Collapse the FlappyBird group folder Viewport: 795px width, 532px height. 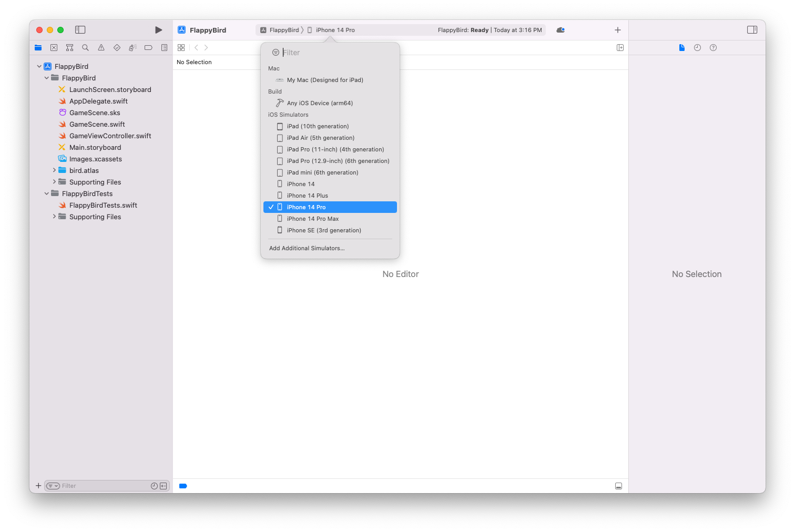(x=47, y=78)
